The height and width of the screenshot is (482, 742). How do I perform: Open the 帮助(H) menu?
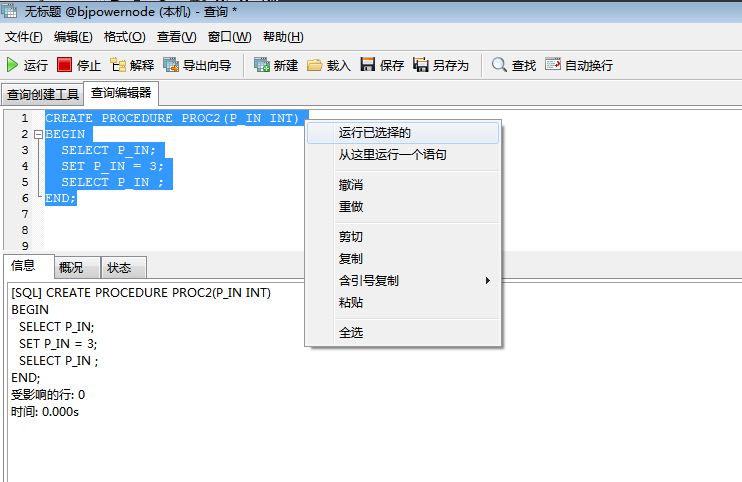pos(283,37)
